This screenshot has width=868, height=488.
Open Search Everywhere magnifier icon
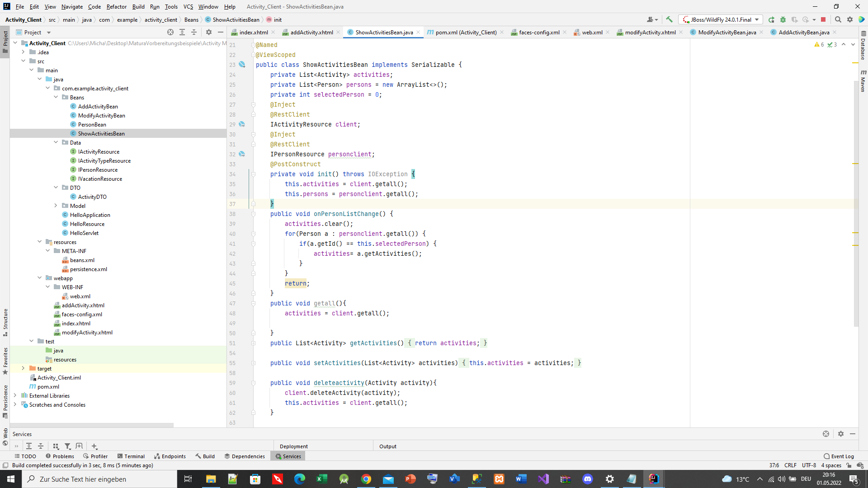838,19
